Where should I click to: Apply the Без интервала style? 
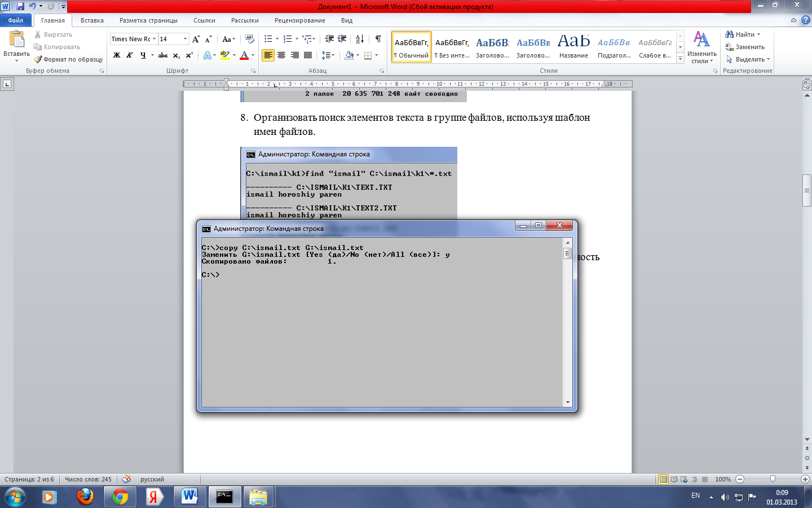tap(452, 47)
